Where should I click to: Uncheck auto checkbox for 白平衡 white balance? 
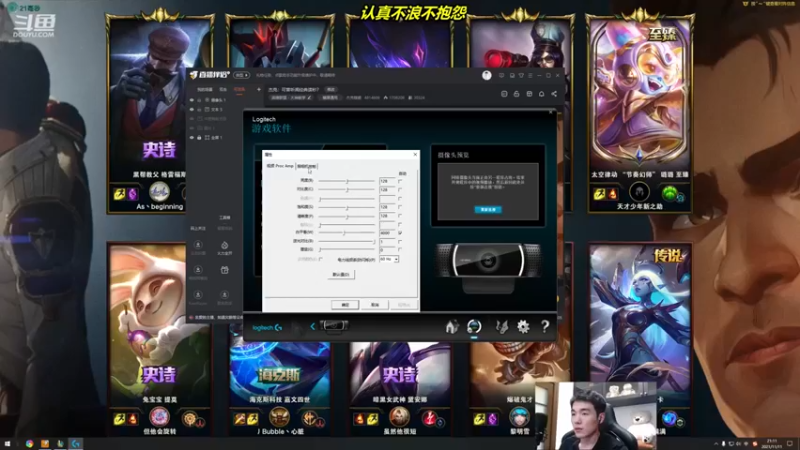tap(400, 233)
